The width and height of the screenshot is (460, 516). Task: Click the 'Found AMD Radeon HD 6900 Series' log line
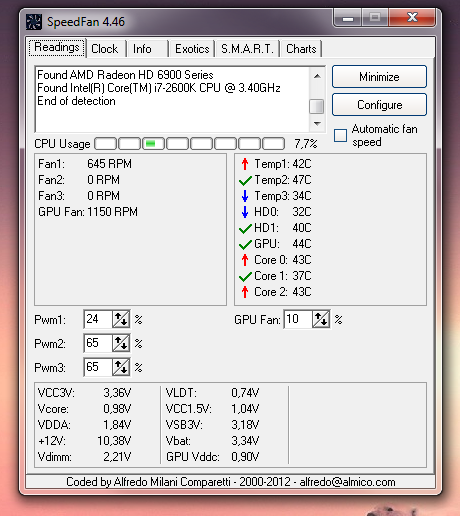(x=125, y=75)
